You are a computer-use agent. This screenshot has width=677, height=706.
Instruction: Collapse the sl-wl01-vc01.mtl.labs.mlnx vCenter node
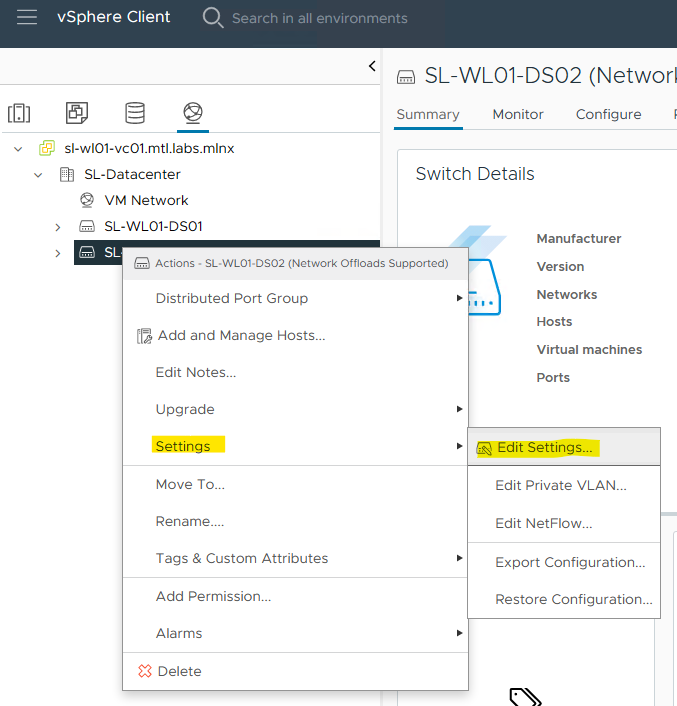18,149
